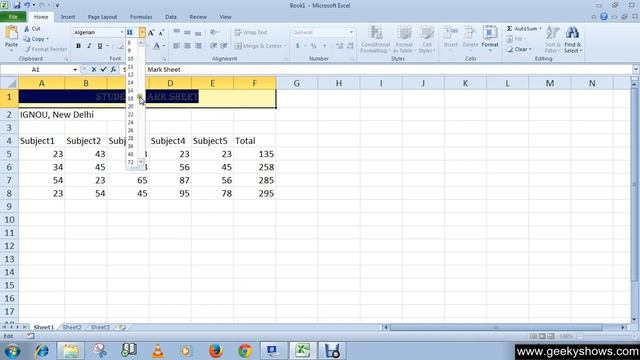Click the Copy command icon
This screenshot has width=640, height=360.
tap(27, 39)
